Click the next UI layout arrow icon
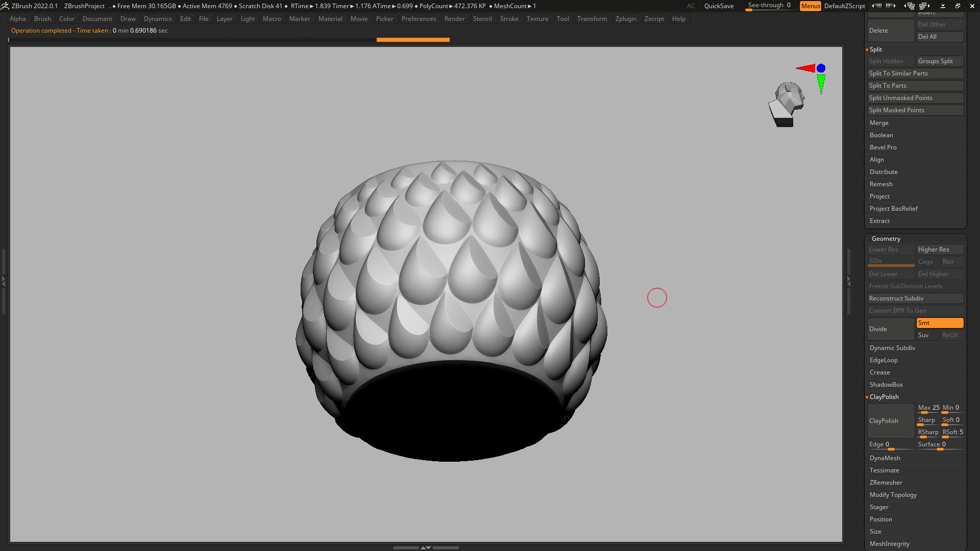This screenshot has width=980, height=551. click(891, 6)
